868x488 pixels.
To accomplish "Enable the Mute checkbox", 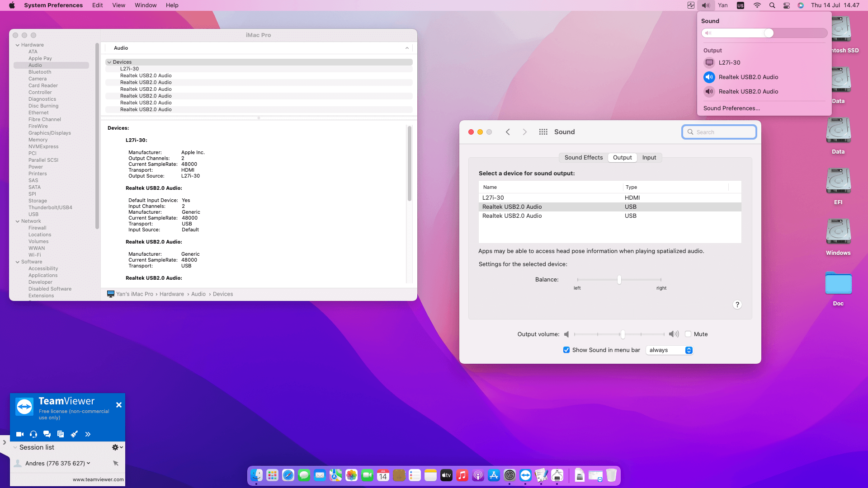I will [688, 334].
